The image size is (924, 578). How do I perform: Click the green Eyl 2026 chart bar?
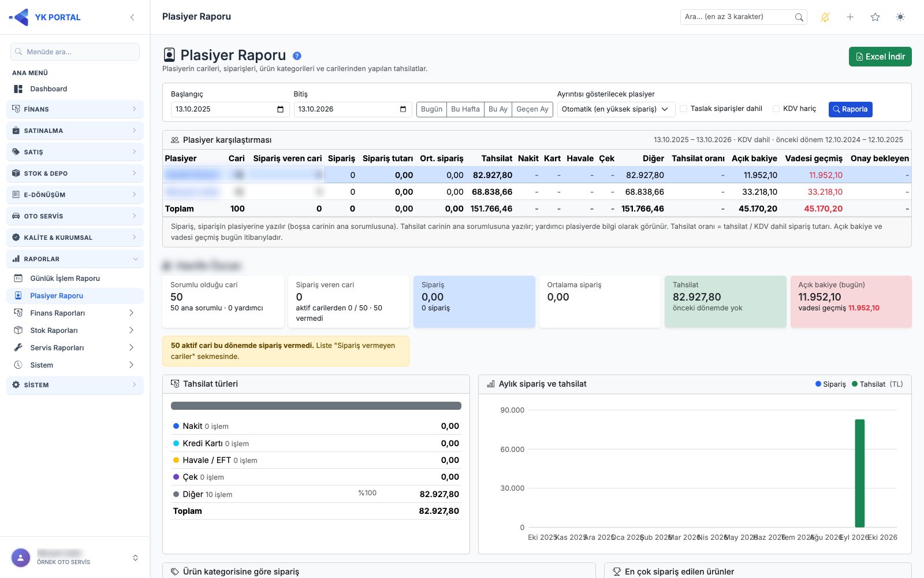[860, 473]
